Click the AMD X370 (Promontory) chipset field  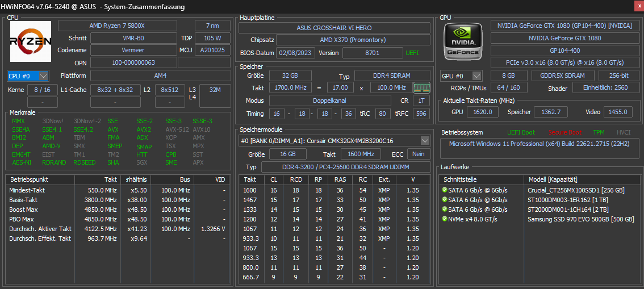click(353, 40)
